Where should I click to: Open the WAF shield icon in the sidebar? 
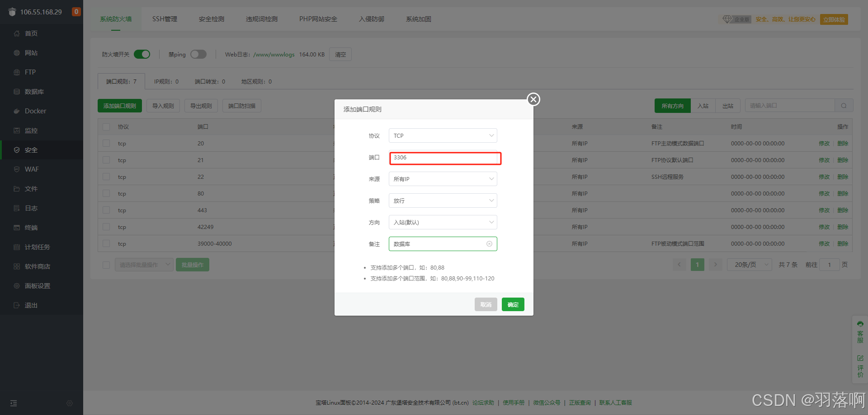click(x=17, y=169)
